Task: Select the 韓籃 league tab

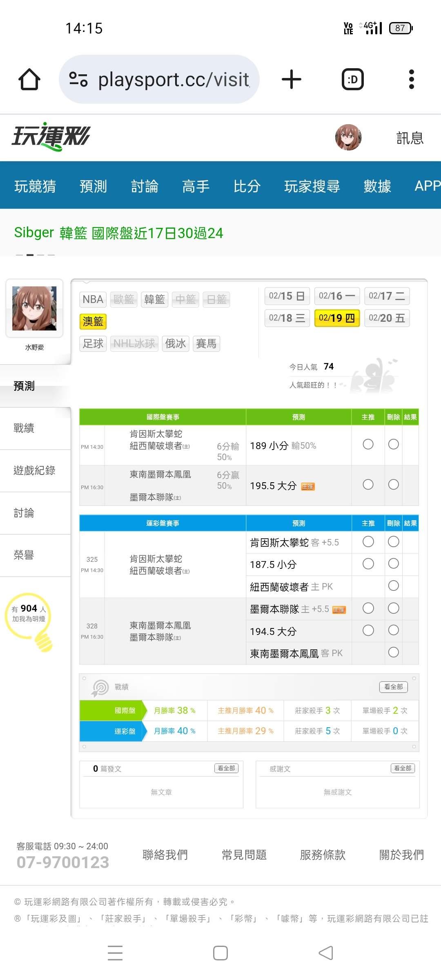Action: point(154,299)
